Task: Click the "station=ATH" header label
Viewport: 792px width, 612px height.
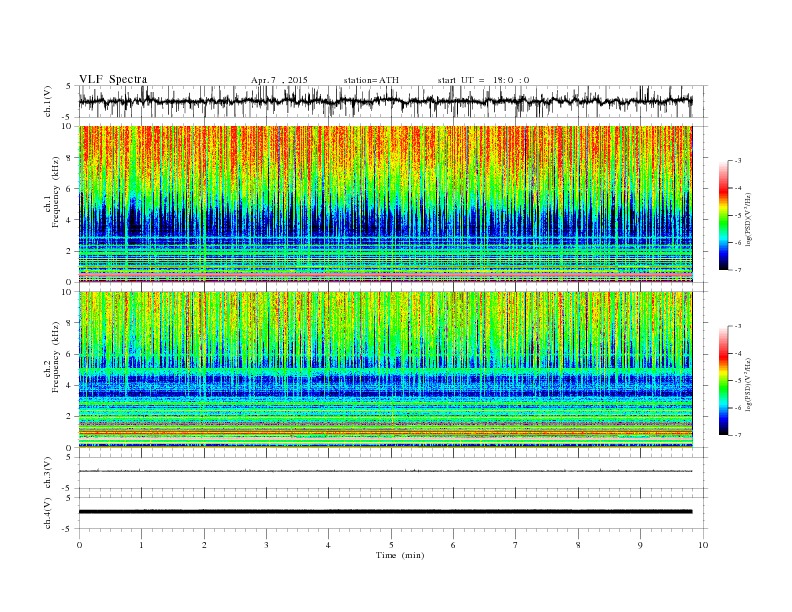Action: [371, 80]
